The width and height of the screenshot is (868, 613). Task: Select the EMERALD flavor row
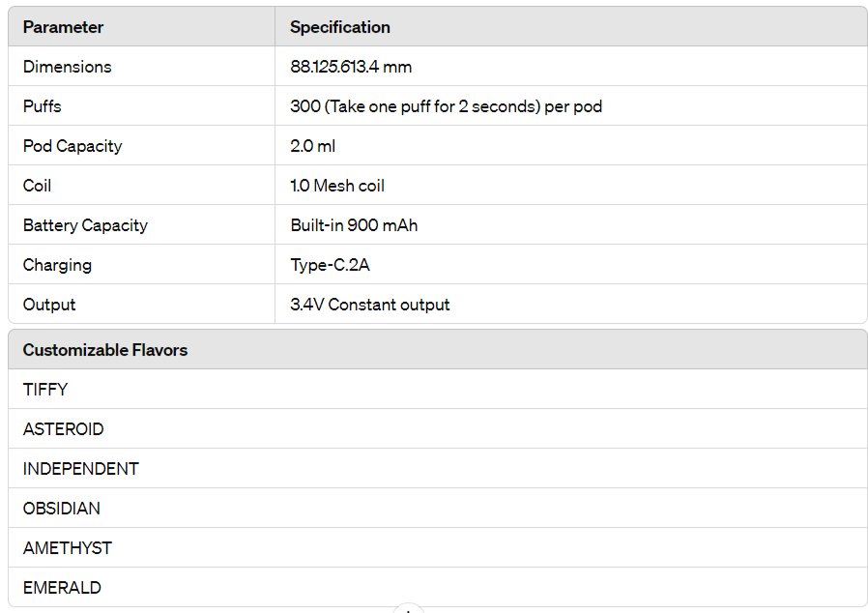click(437, 587)
